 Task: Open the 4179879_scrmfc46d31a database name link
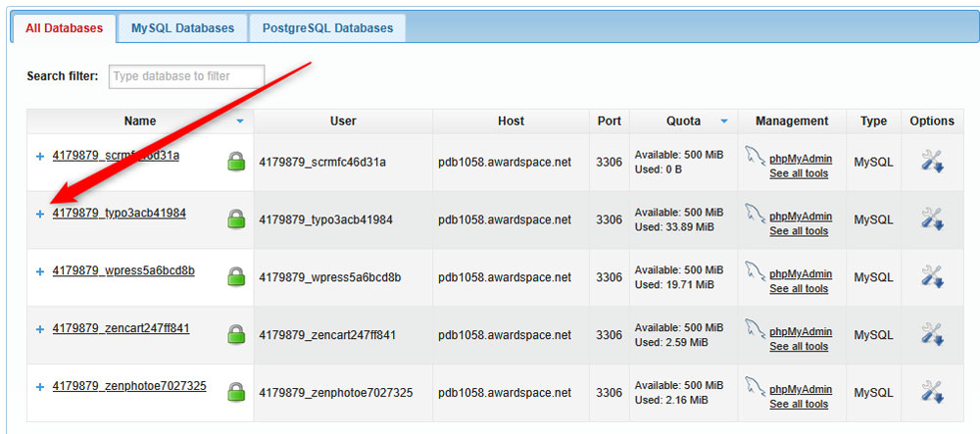click(x=116, y=156)
